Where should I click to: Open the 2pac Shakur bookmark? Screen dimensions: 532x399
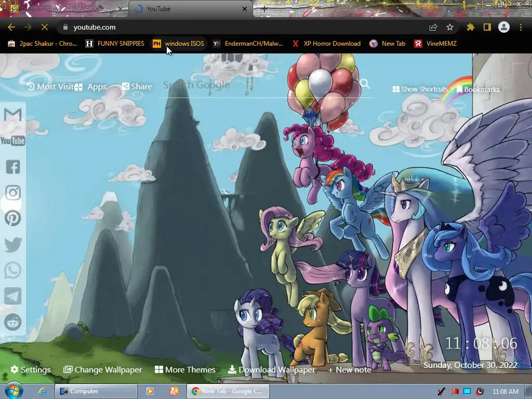pos(43,44)
